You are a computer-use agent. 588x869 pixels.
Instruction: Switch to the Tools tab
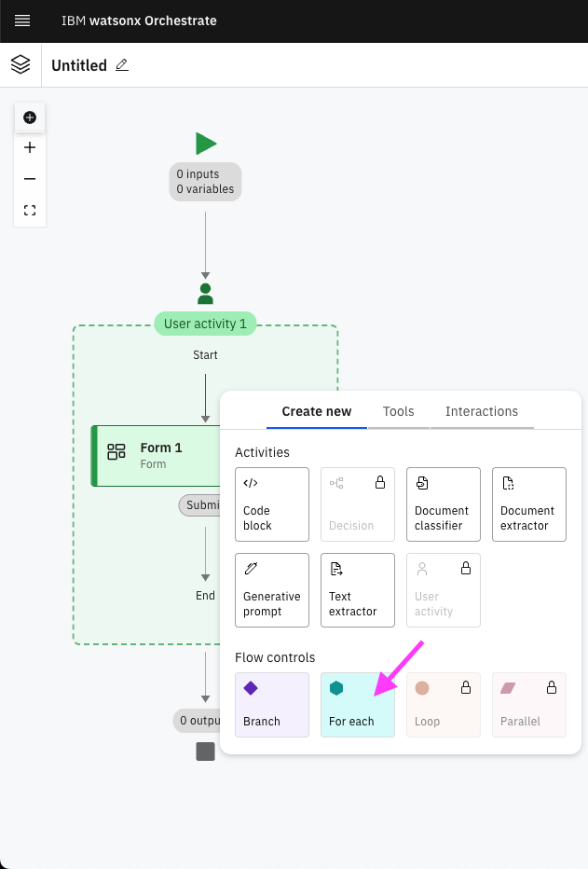coord(398,411)
